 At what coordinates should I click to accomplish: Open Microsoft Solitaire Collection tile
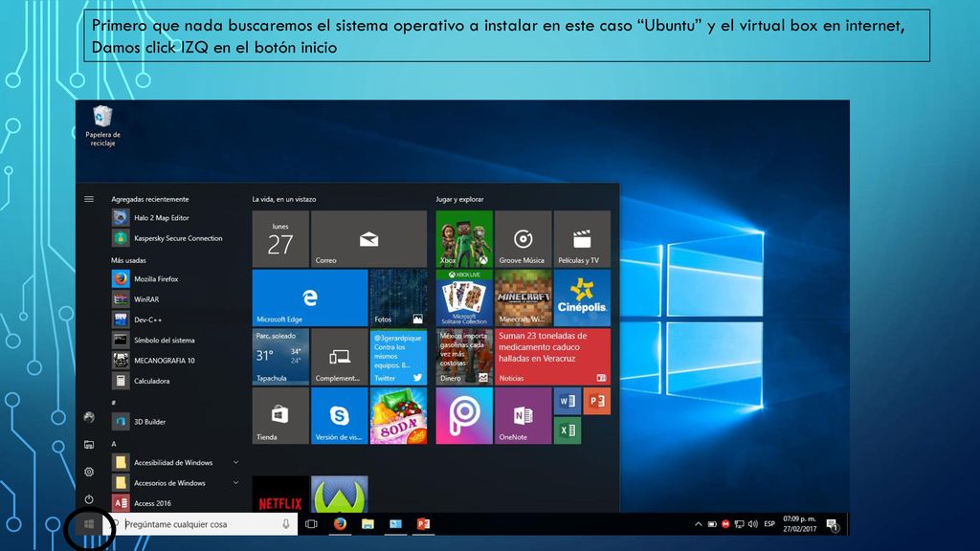(x=464, y=298)
